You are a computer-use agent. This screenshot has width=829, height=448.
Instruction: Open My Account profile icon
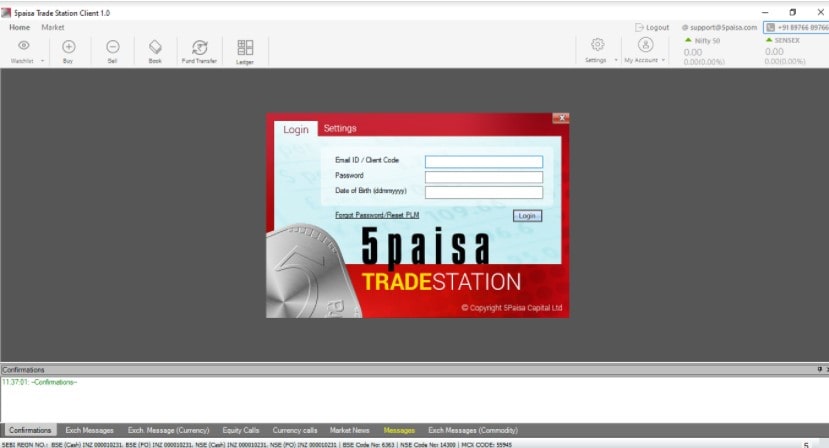(x=646, y=44)
